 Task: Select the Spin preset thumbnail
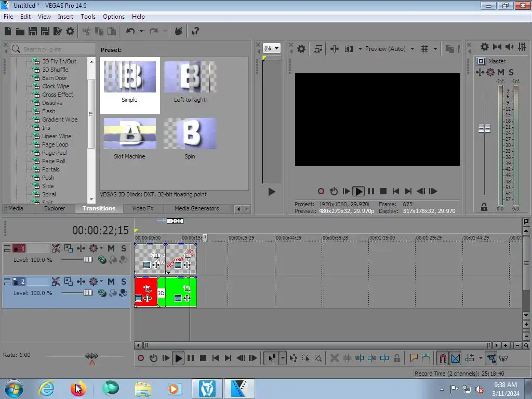(x=190, y=134)
